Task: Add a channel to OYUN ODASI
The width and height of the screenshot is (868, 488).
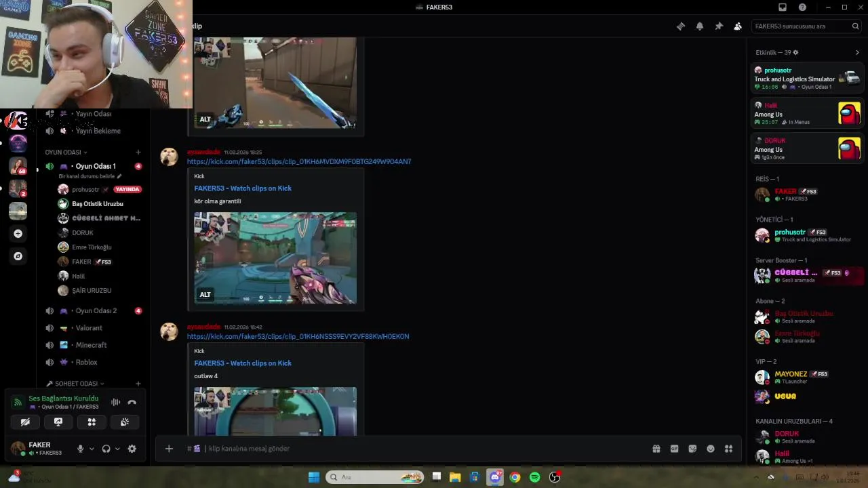Action: coord(138,152)
